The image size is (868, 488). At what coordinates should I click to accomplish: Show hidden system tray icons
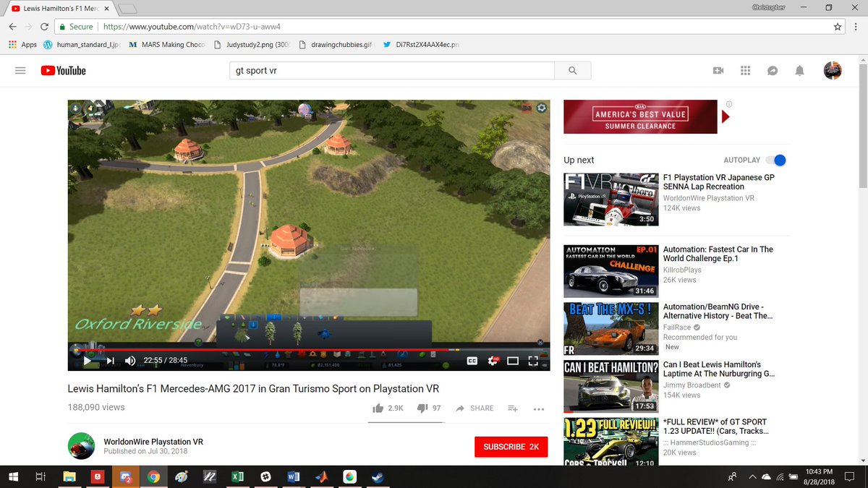point(752,476)
